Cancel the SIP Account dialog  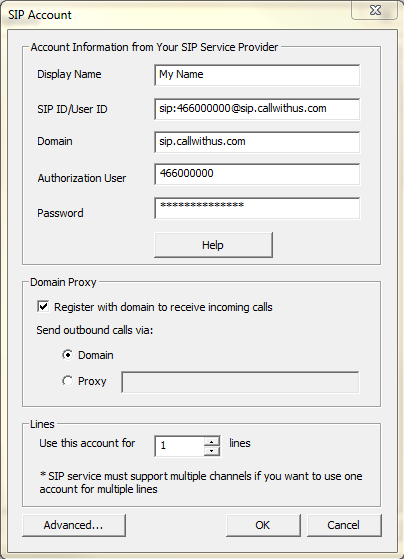344,525
